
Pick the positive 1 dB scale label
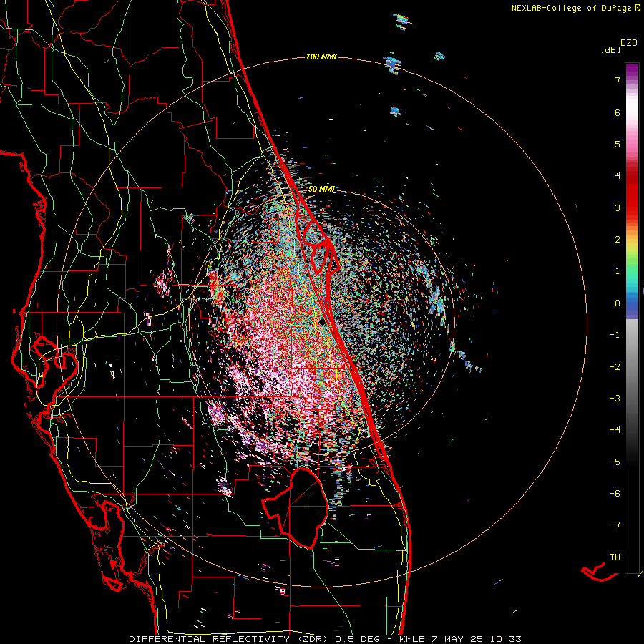click(618, 271)
